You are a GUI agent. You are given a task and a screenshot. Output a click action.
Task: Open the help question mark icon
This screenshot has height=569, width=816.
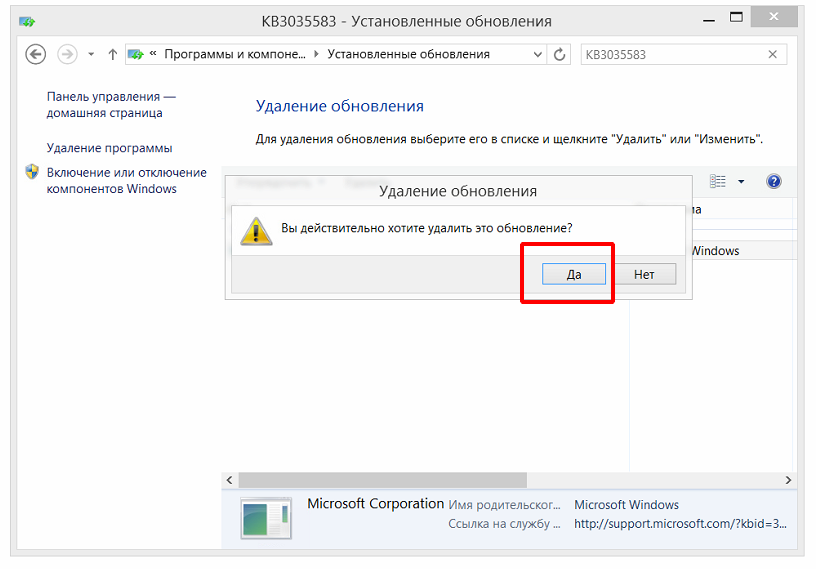pyautogui.click(x=773, y=181)
